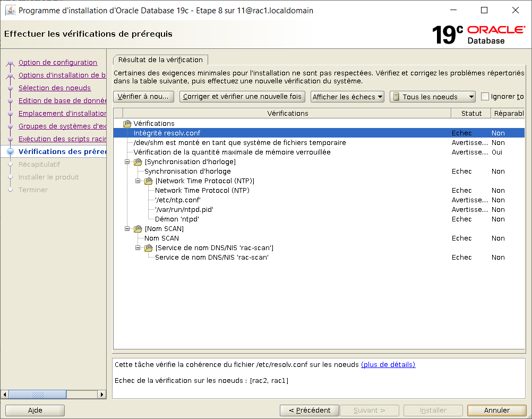The image size is (532, 419).
Task: Click the Annuler button
Action: click(497, 411)
